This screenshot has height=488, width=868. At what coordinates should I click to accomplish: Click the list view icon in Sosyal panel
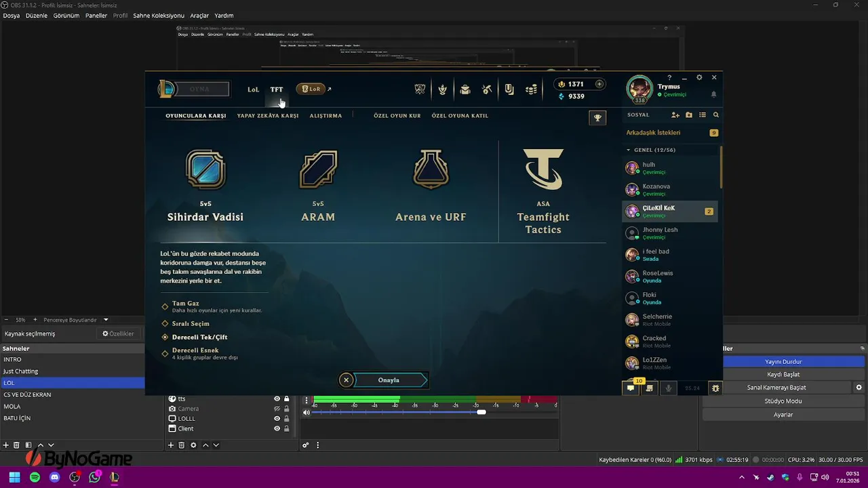703,115
